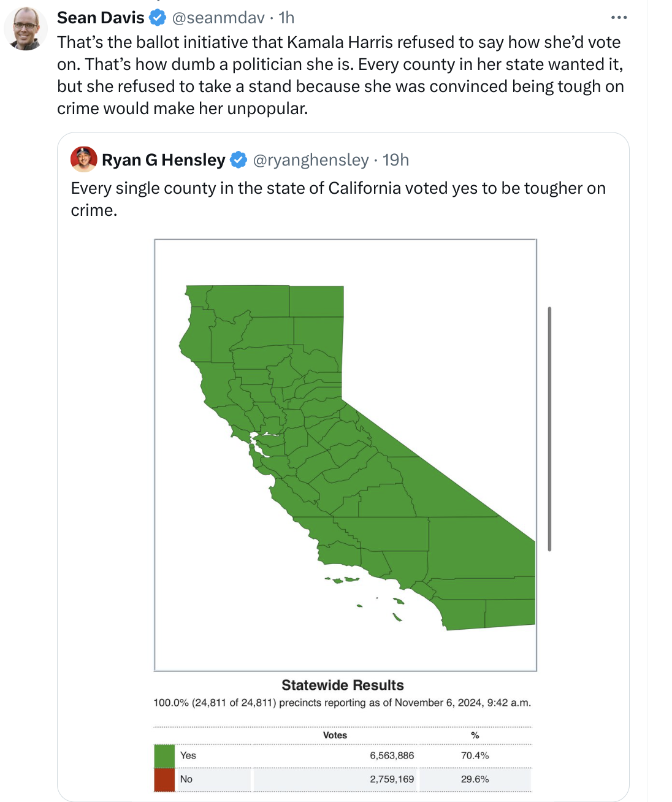Viewport: 672px width, 802px height.
Task: Select the Yes row in the results table
Action: click(x=343, y=756)
